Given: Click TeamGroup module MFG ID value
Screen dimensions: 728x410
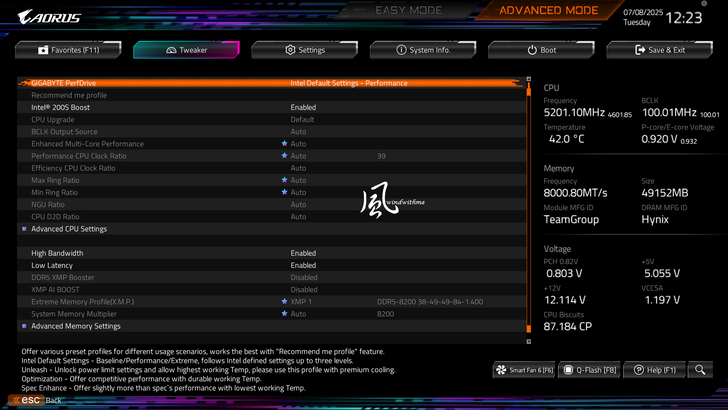Looking at the screenshot, I should (571, 219).
